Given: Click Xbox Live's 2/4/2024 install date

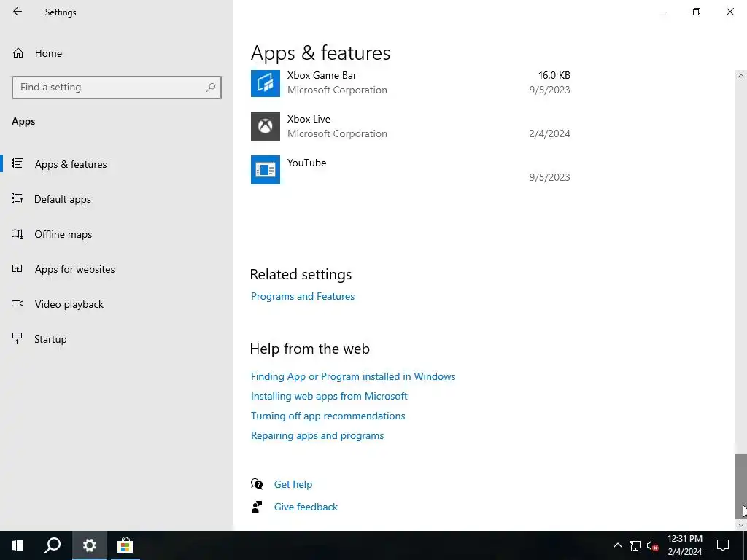Looking at the screenshot, I should (x=549, y=134).
